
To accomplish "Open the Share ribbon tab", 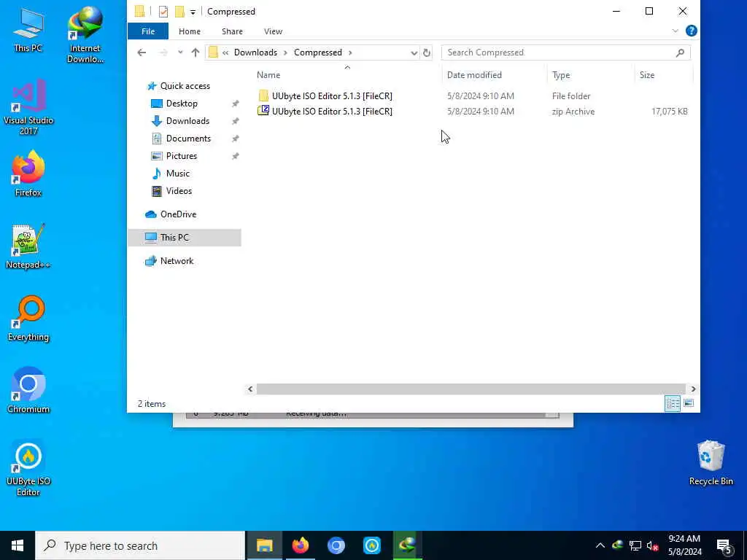I will point(232,31).
